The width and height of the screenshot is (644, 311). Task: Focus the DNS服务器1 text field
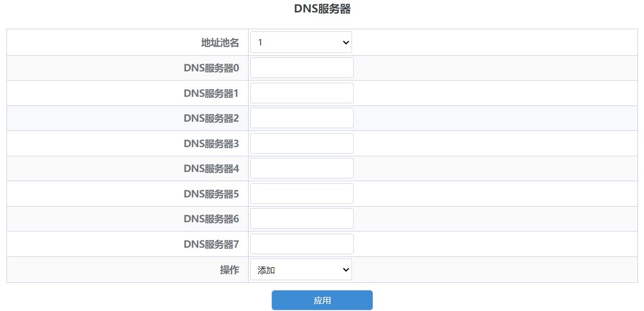coord(302,93)
